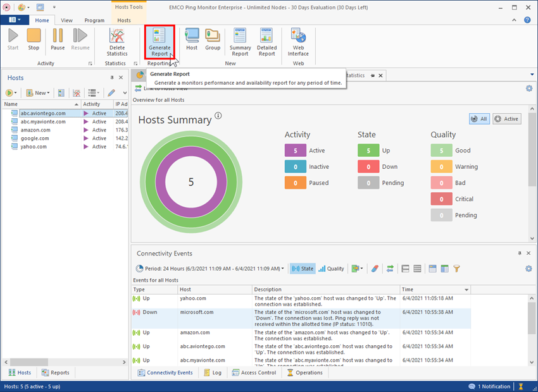This screenshot has height=392, width=538.
Task: Click the window layout icon in the quick access bar
Action: (40, 7)
